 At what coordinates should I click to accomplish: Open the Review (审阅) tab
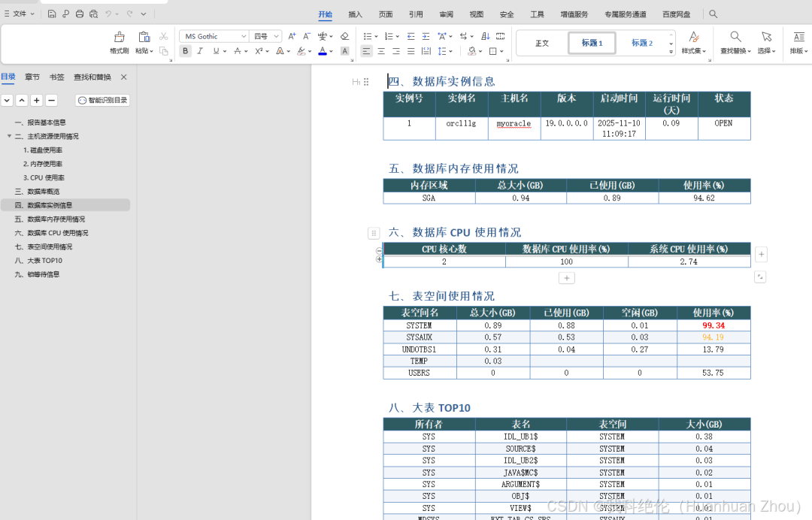(447, 14)
